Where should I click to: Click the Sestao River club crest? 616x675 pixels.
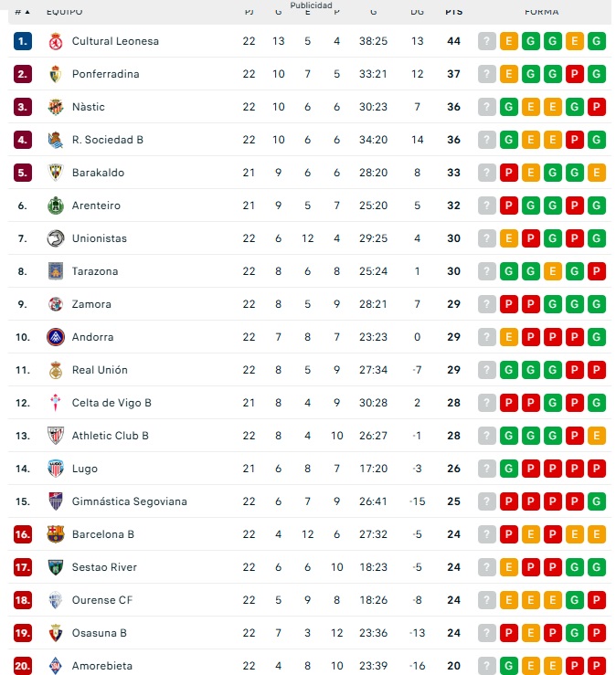click(x=56, y=567)
